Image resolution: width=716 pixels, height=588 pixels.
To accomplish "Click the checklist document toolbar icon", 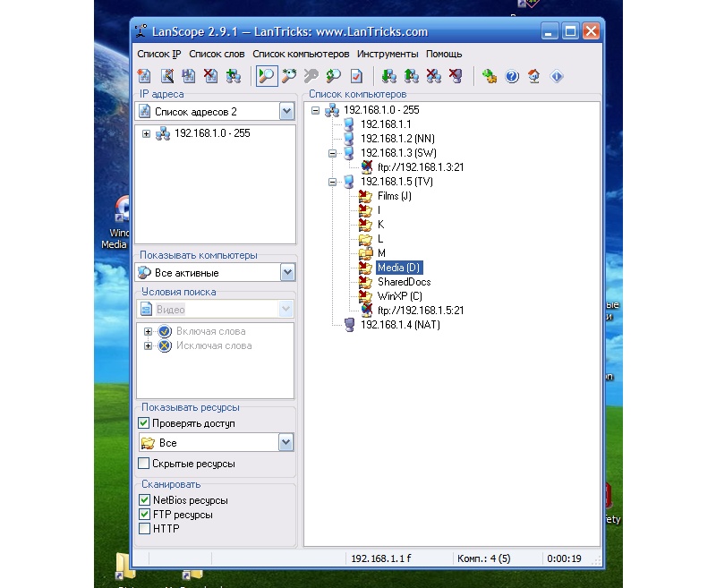I will (x=355, y=77).
